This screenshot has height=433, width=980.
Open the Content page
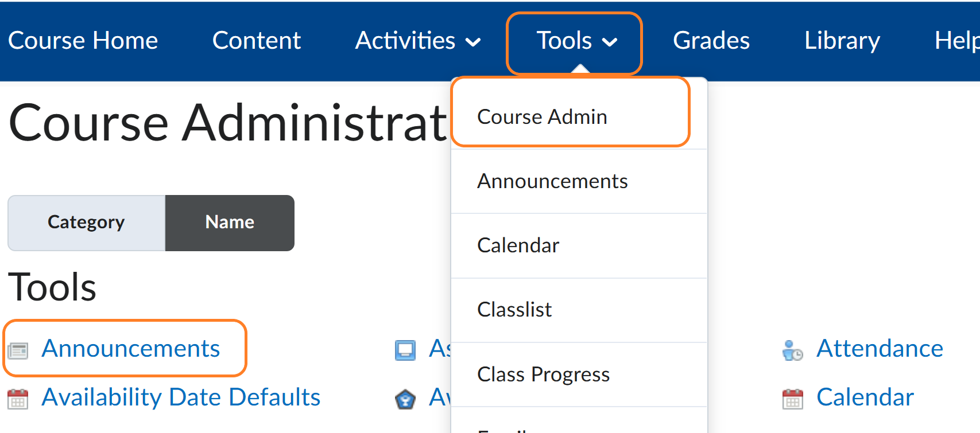(x=257, y=41)
